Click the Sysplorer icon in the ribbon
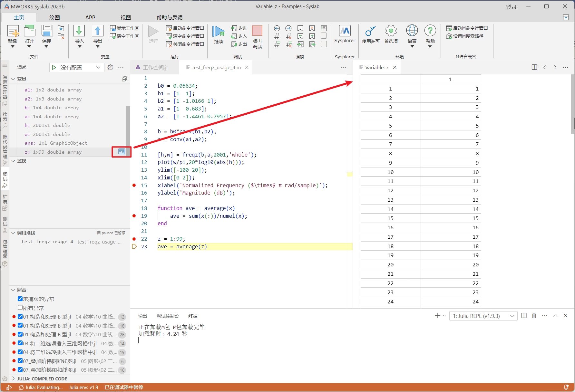The image size is (575, 392). point(345,31)
